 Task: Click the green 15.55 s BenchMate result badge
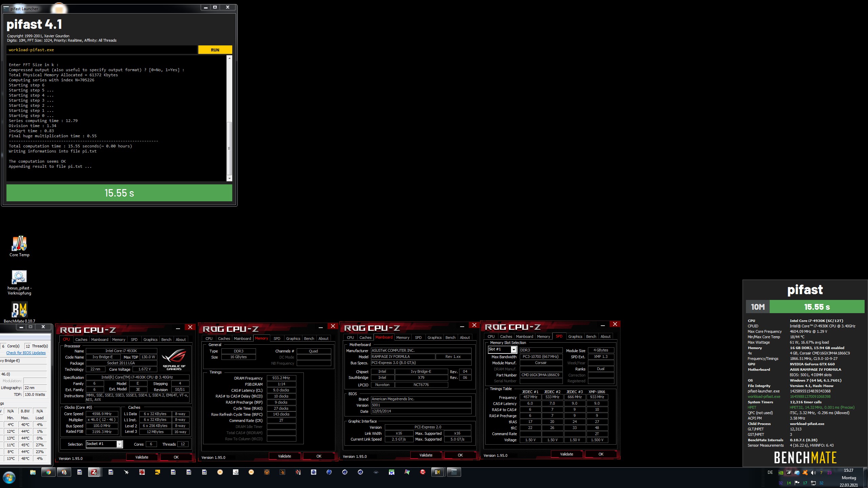click(817, 307)
